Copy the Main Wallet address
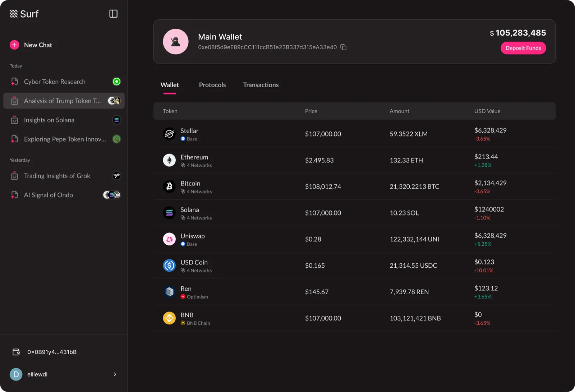Viewport: 575px width, 392px height. pos(344,47)
